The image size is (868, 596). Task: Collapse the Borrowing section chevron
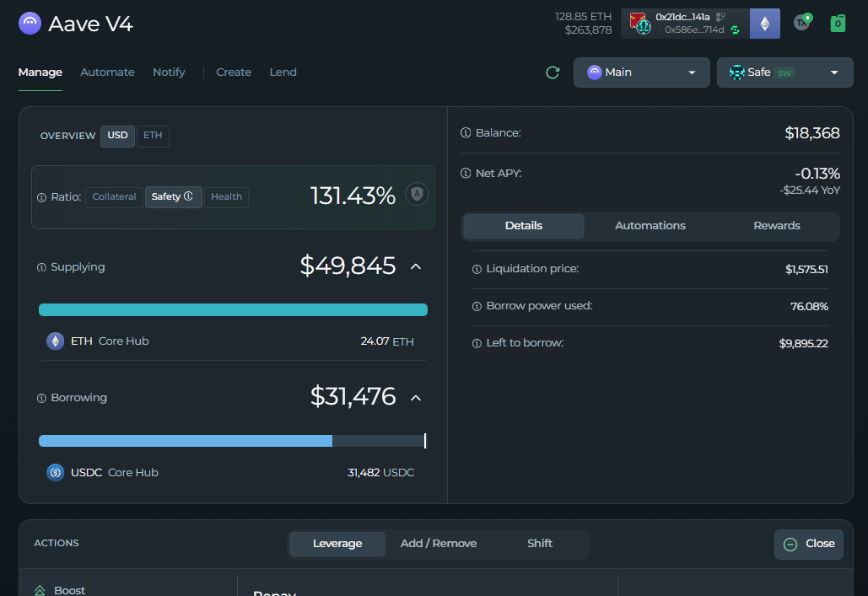pos(415,397)
